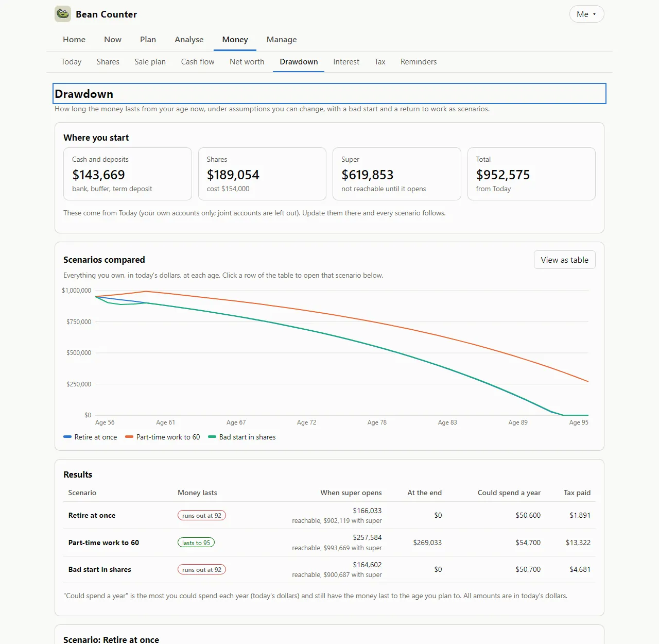Switch to the Now tab
The height and width of the screenshot is (644, 659).
point(113,40)
